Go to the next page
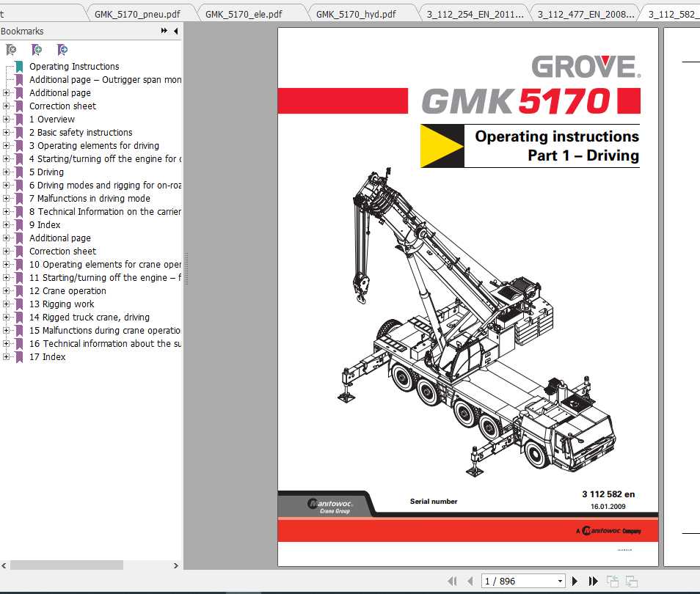700x594 pixels. click(575, 581)
